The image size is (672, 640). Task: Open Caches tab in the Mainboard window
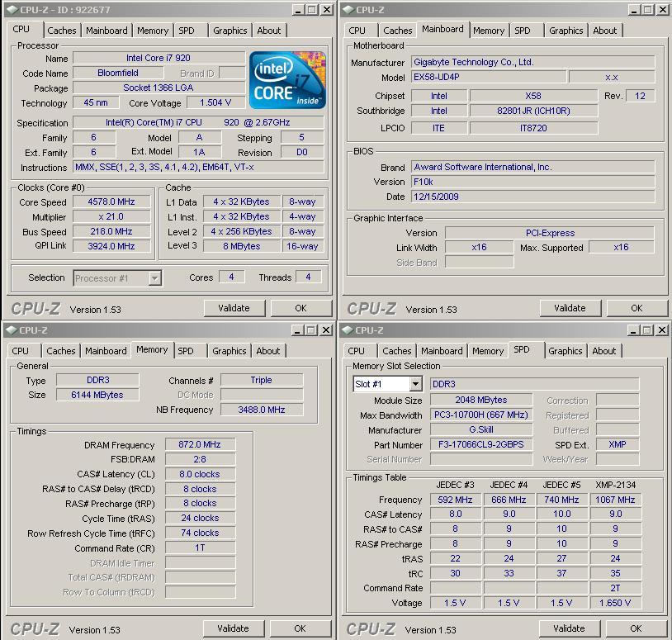point(398,31)
